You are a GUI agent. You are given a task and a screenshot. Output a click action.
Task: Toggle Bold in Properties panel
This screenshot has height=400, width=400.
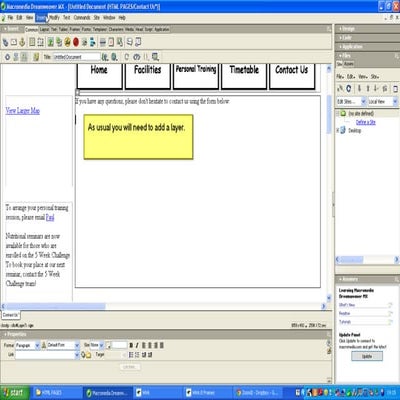(x=131, y=345)
